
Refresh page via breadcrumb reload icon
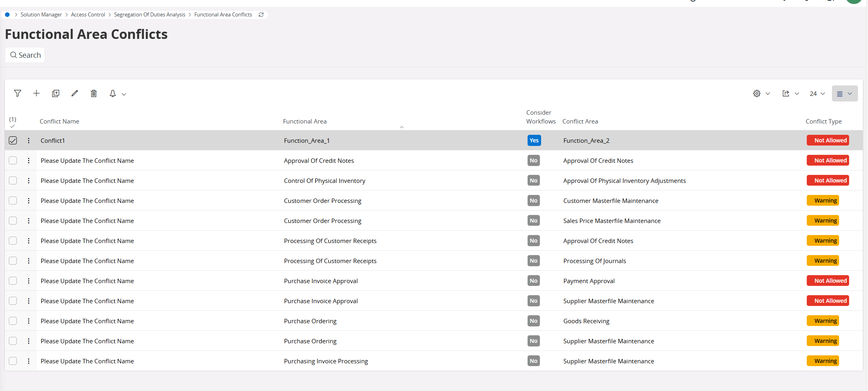tap(261, 15)
